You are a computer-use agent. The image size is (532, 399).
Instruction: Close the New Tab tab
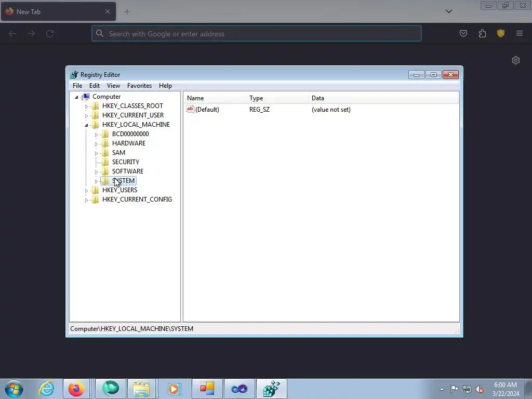point(108,11)
